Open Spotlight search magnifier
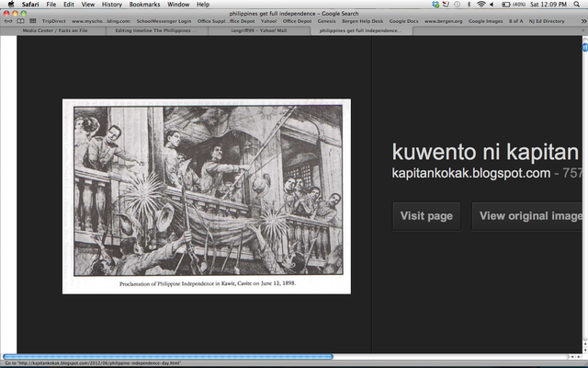The image size is (588, 368). click(x=576, y=5)
